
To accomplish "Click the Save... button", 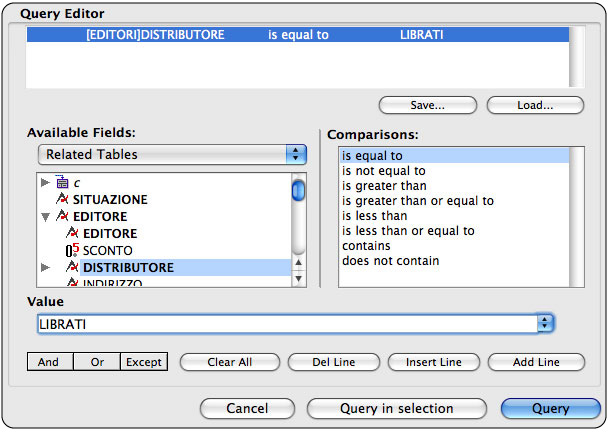I will 428,105.
